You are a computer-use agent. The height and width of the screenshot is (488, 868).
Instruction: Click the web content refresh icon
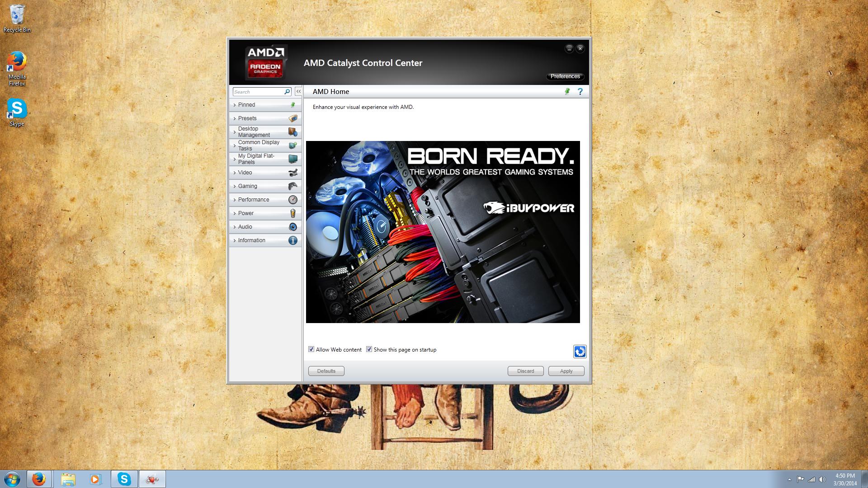coord(580,352)
